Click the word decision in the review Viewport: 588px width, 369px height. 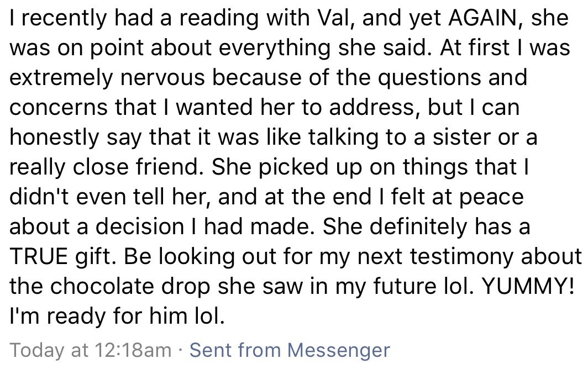coord(140,226)
